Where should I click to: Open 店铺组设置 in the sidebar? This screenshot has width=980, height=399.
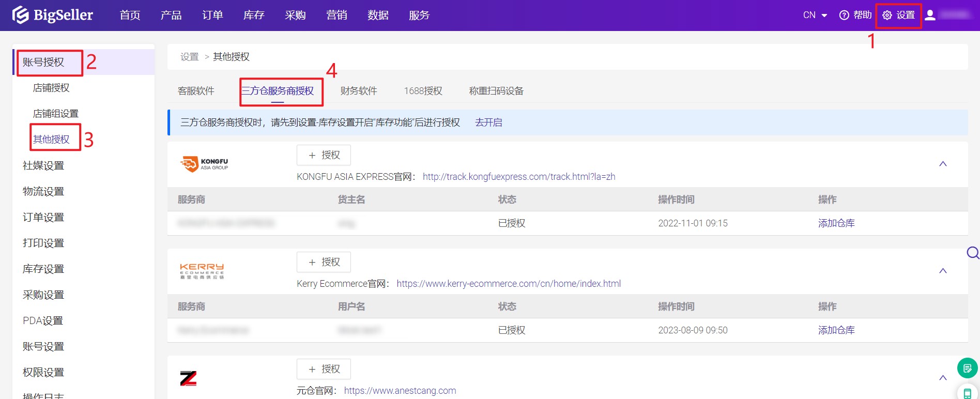(56, 114)
